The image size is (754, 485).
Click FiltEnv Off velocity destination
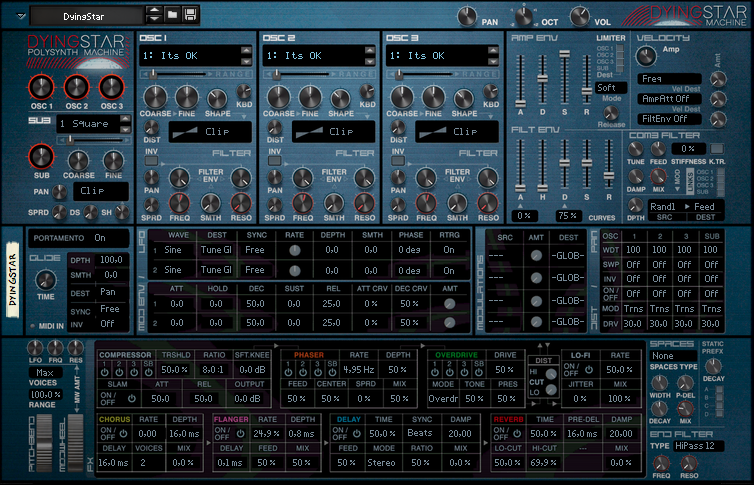point(669,118)
